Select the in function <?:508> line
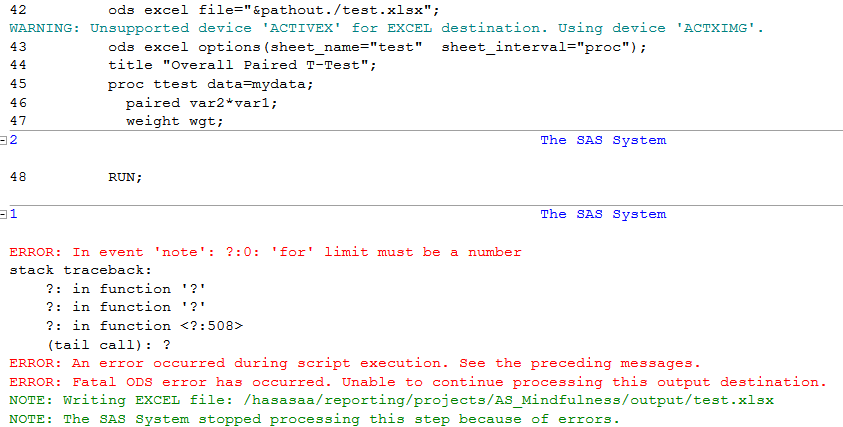Screen dimensions: 843x427 (144, 326)
